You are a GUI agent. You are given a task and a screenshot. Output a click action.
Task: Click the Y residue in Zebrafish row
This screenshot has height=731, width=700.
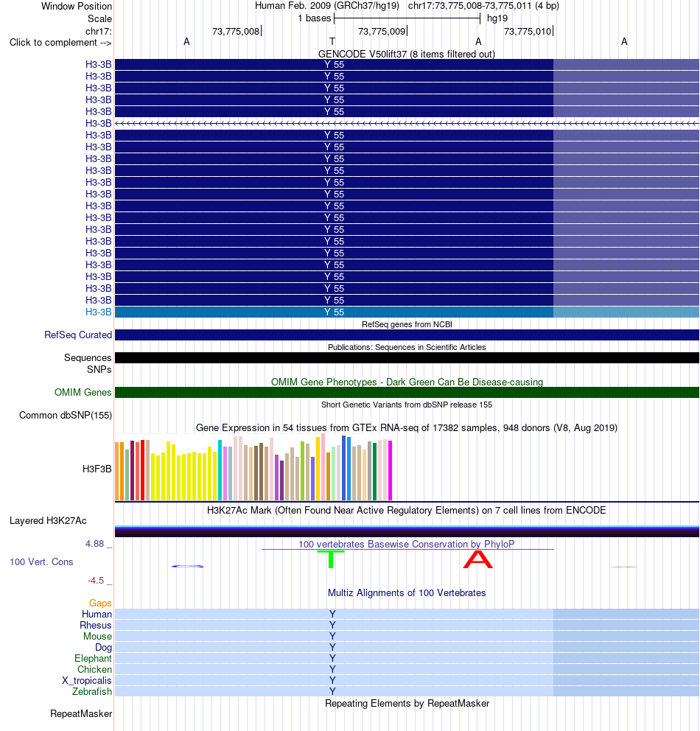click(332, 691)
